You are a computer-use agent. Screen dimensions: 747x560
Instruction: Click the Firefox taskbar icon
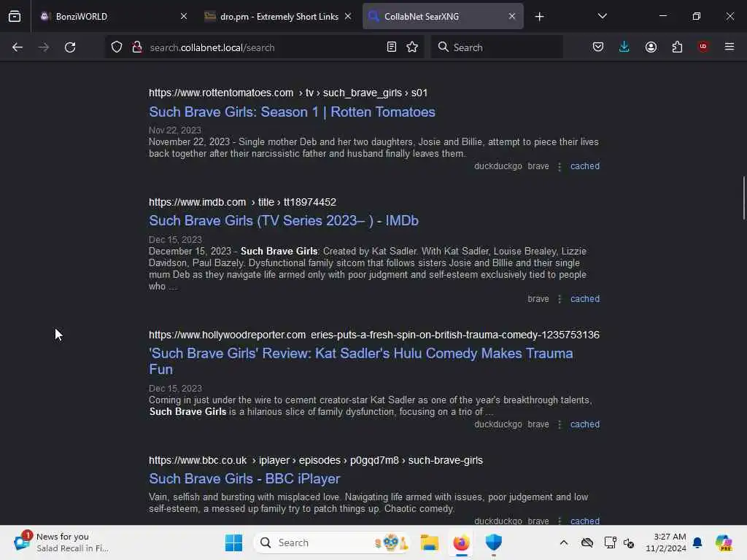point(461,542)
